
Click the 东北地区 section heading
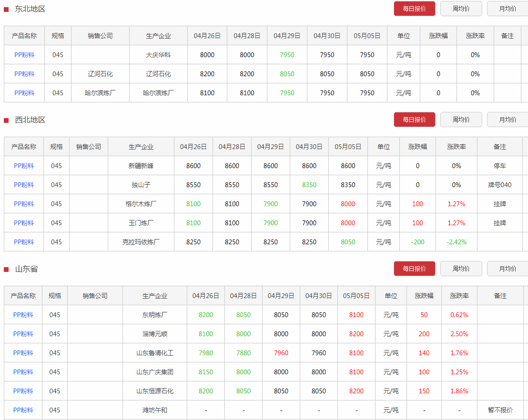tap(30, 9)
